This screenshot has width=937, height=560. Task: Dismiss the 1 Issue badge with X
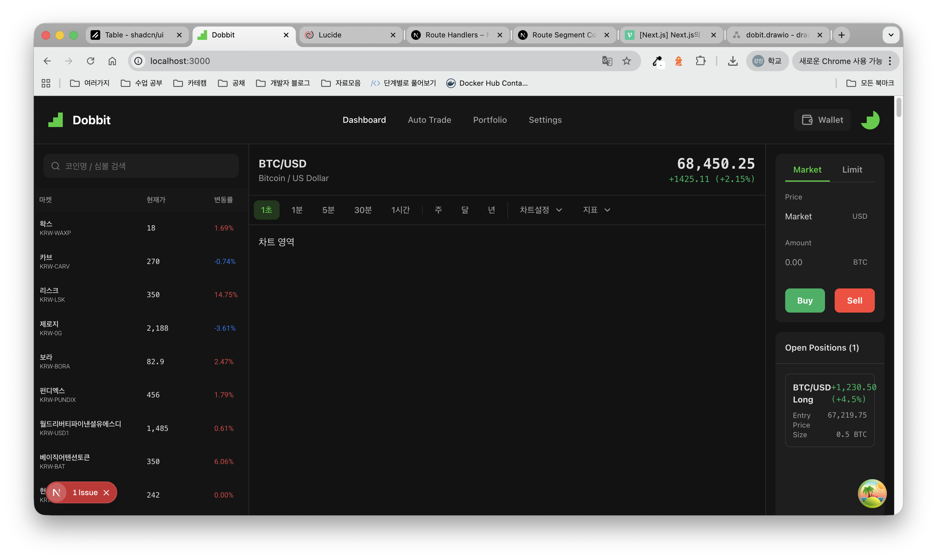coord(107,492)
